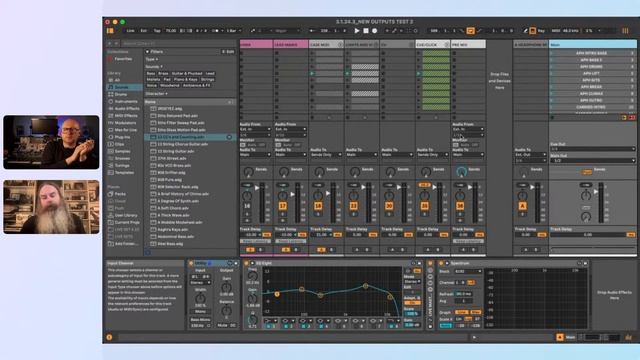
Task: Click the PRE MIX track Sends knob
Action: [461, 172]
